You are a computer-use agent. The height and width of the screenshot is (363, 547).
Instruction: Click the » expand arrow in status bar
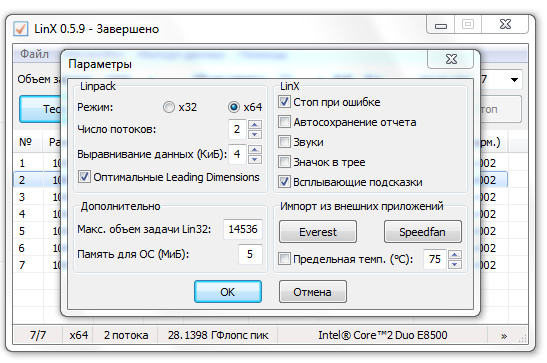504,336
